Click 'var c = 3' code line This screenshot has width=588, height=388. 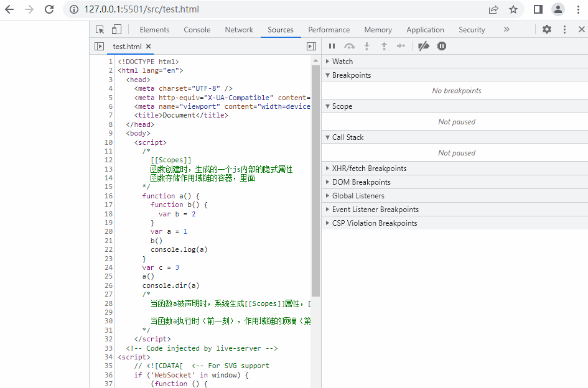(x=161, y=267)
